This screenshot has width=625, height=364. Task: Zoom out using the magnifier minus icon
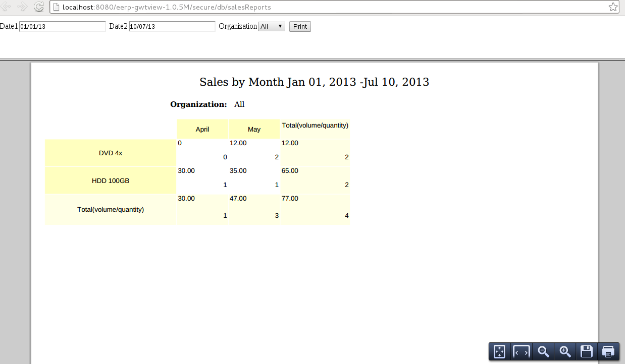(543, 351)
